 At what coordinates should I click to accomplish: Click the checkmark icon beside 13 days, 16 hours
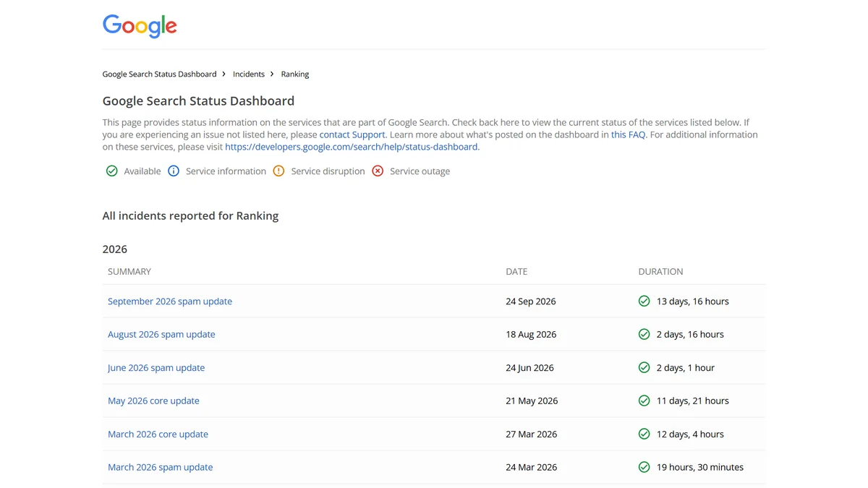644,301
